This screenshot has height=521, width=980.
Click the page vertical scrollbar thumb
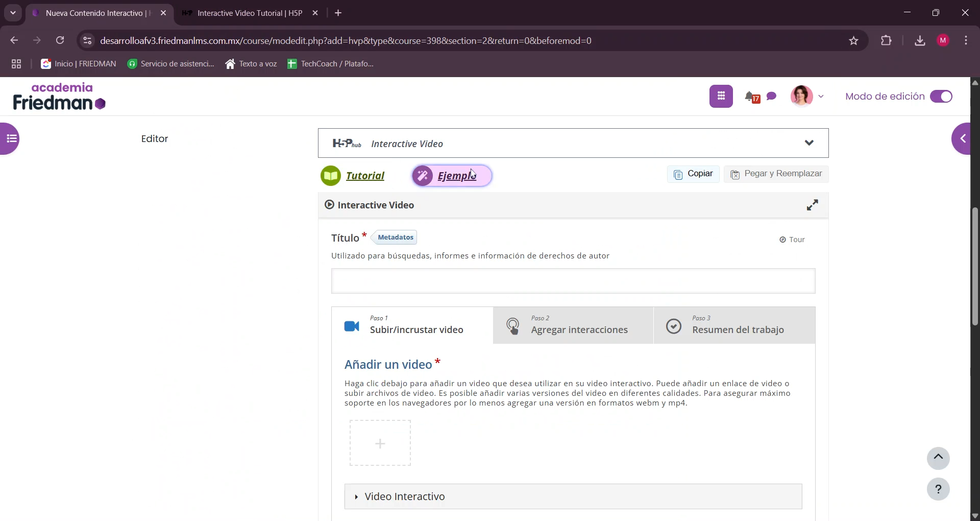[x=975, y=267]
